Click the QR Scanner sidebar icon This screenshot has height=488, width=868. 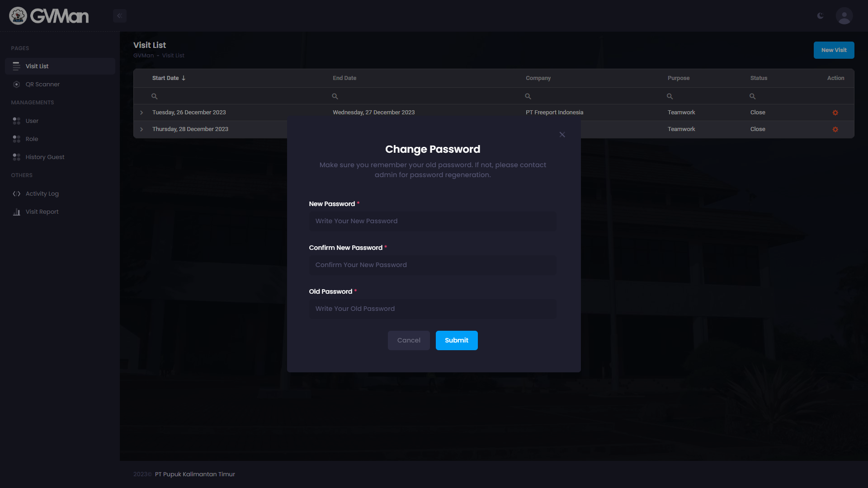(x=16, y=84)
